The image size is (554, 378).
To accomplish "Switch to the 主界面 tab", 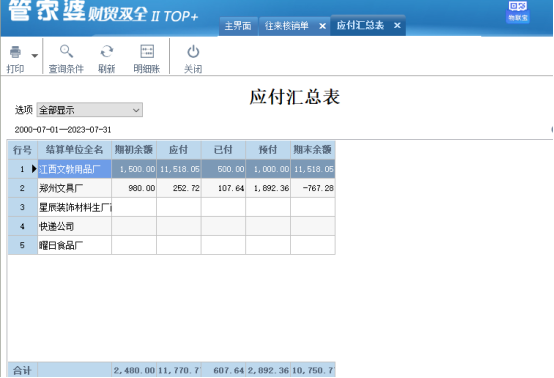I will click(238, 26).
